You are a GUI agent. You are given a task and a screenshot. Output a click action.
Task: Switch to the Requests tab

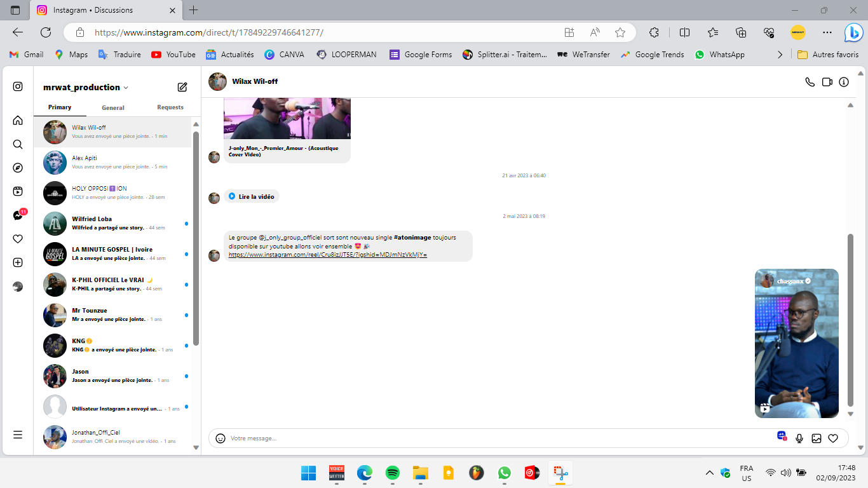point(170,107)
